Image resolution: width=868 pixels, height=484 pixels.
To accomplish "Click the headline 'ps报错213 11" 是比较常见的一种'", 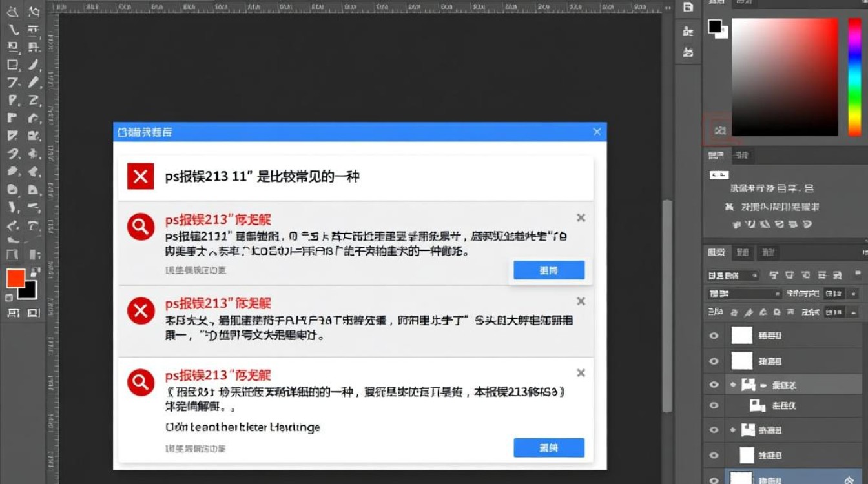I will point(262,176).
